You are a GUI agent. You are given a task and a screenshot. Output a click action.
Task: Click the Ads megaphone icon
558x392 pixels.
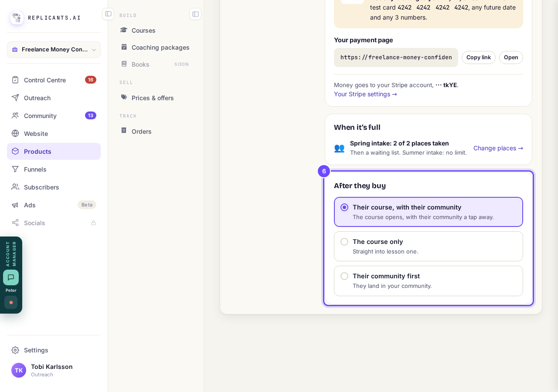15,205
